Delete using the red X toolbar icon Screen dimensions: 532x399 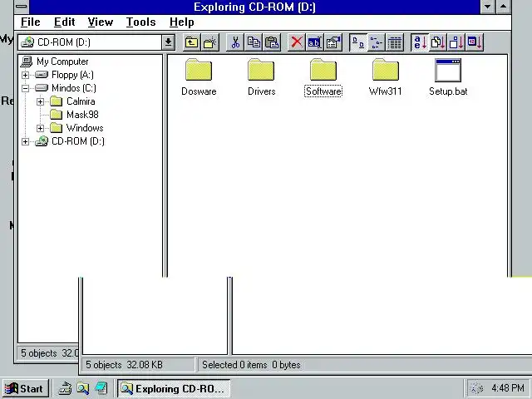pyautogui.click(x=297, y=42)
